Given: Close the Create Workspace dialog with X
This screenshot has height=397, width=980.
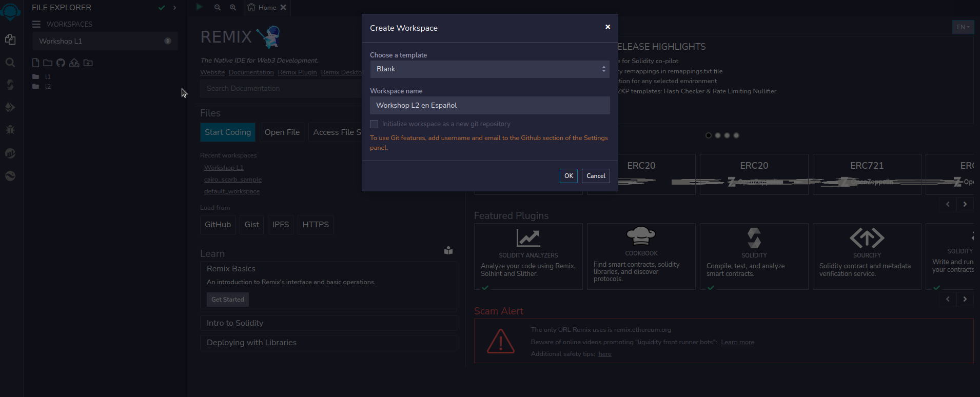Looking at the screenshot, I should pyautogui.click(x=607, y=27).
